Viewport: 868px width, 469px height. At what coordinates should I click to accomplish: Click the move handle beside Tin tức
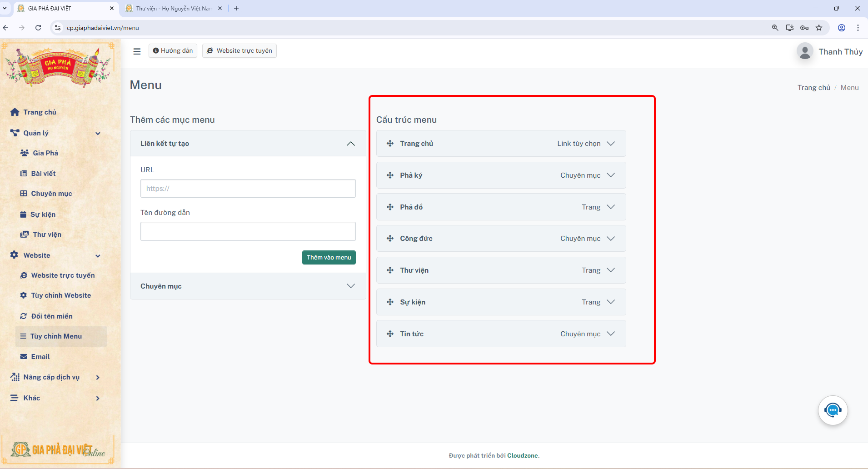click(x=390, y=334)
